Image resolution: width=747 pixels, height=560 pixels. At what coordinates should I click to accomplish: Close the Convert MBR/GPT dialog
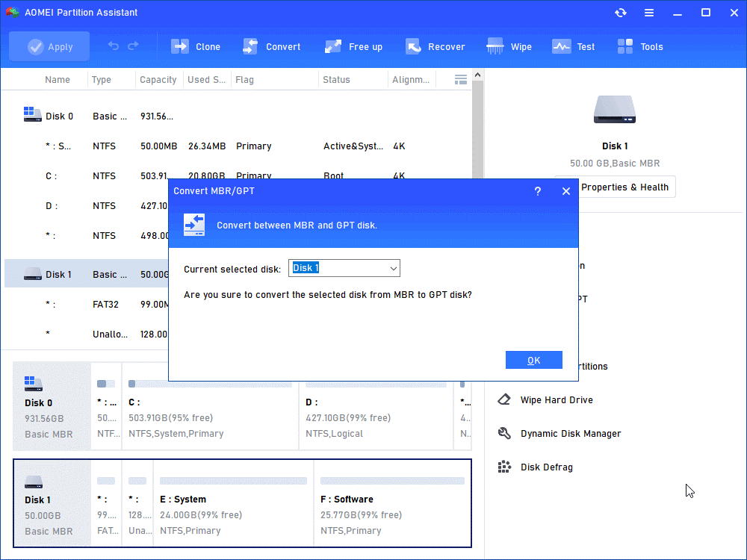(566, 191)
